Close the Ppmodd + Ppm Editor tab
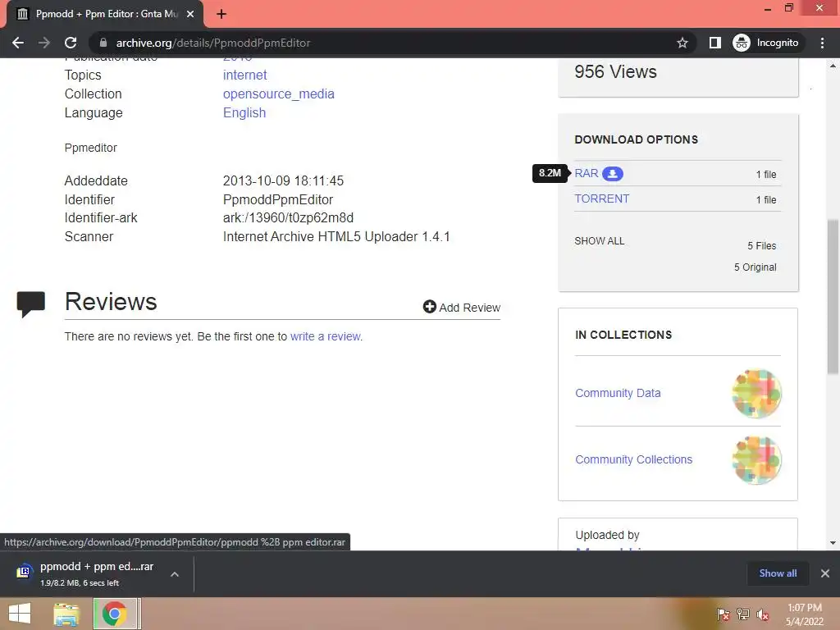The image size is (840, 630). pyautogui.click(x=190, y=14)
